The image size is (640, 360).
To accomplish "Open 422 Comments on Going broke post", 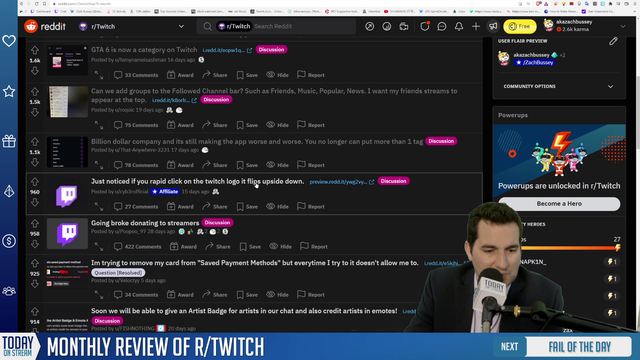I will pyautogui.click(x=138, y=247).
